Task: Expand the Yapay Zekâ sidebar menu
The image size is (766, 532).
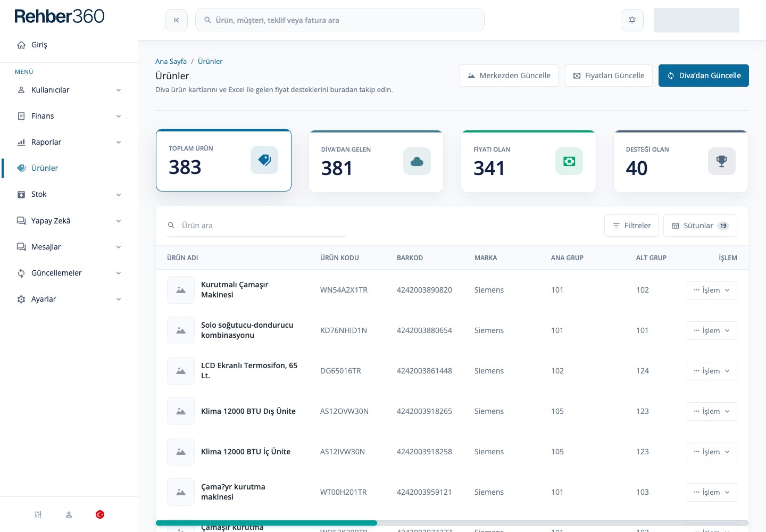Action: (x=69, y=221)
